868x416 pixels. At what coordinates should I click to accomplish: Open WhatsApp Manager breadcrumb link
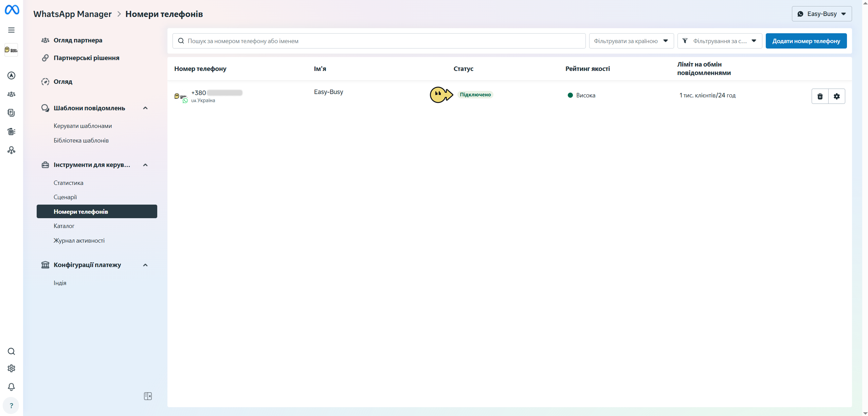point(72,14)
